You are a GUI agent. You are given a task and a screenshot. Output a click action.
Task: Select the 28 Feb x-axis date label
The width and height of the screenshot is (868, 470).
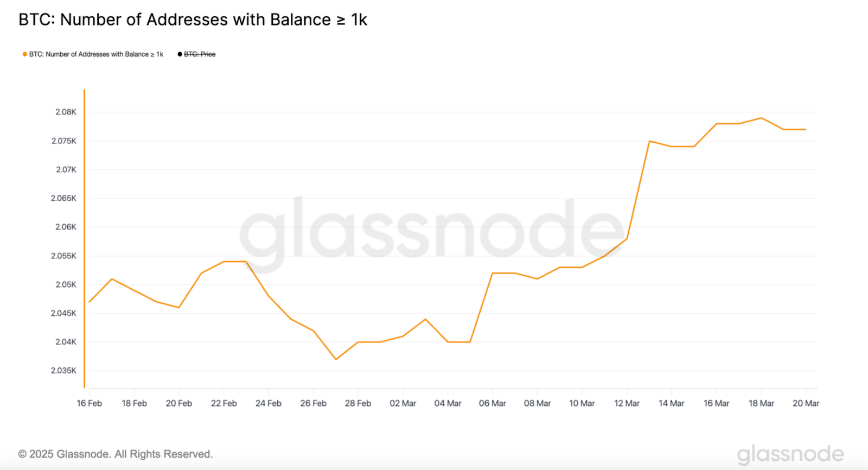point(358,403)
